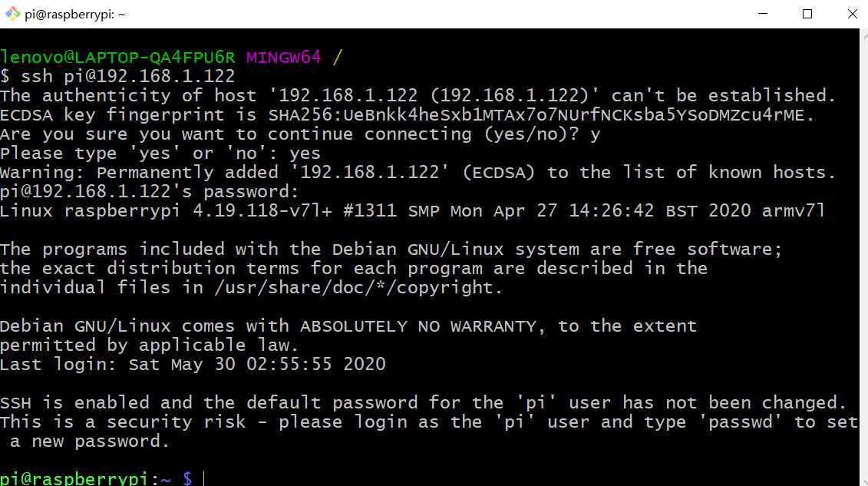Click the magenta MINGW64 label

(283, 57)
